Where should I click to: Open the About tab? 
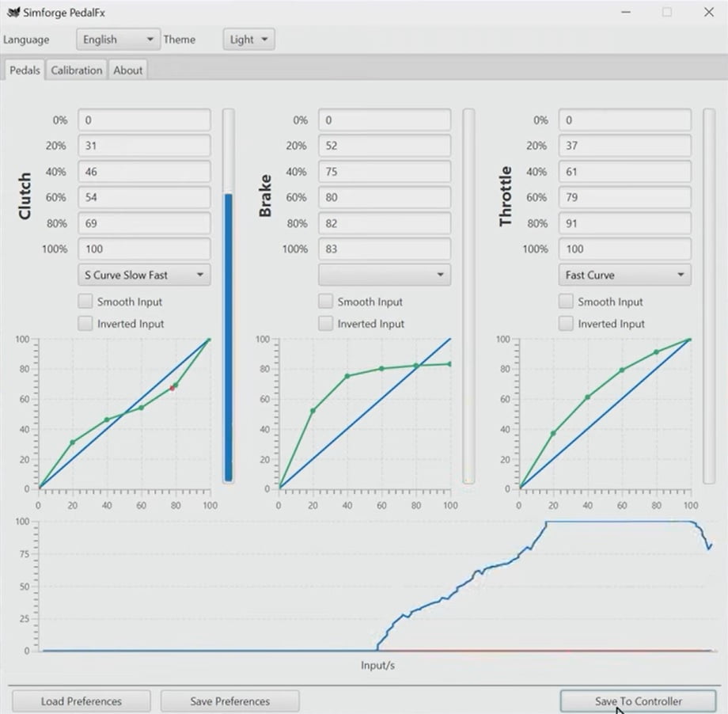click(127, 70)
